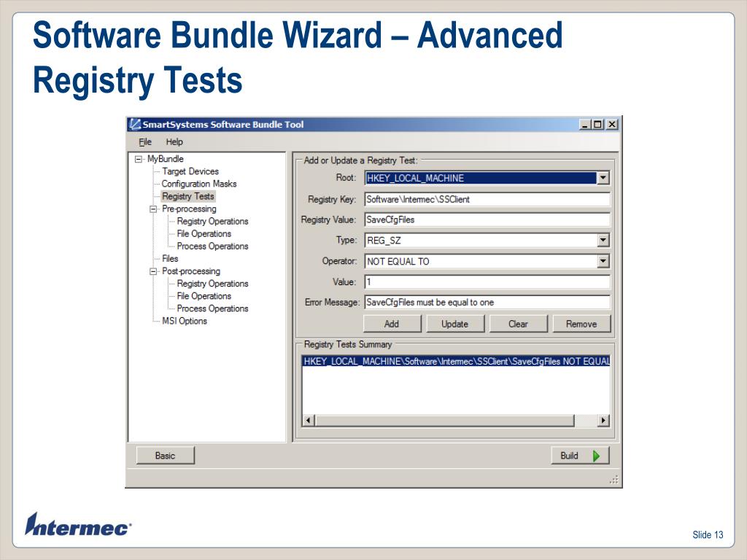Click the Add button
Image resolution: width=747 pixels, height=560 pixels.
392,324
